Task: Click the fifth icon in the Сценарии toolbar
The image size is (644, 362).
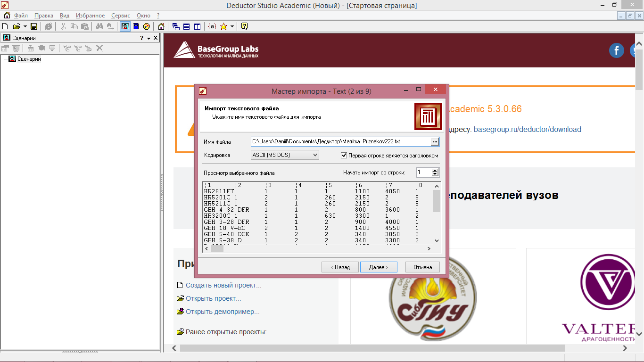Action: [x=52, y=48]
